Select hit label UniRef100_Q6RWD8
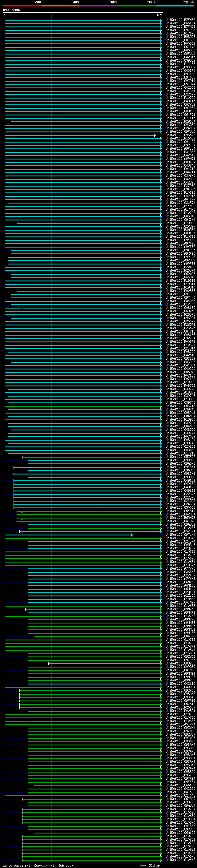Image resolution: width=197 pixels, height=868 pixels. (x=180, y=274)
